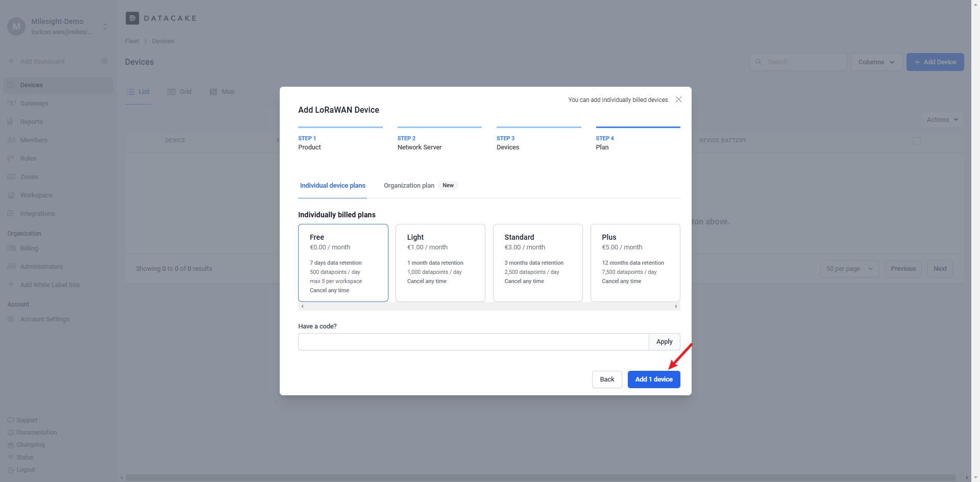980x482 pixels.
Task: Click the Documentation book icon
Action: (x=11, y=433)
